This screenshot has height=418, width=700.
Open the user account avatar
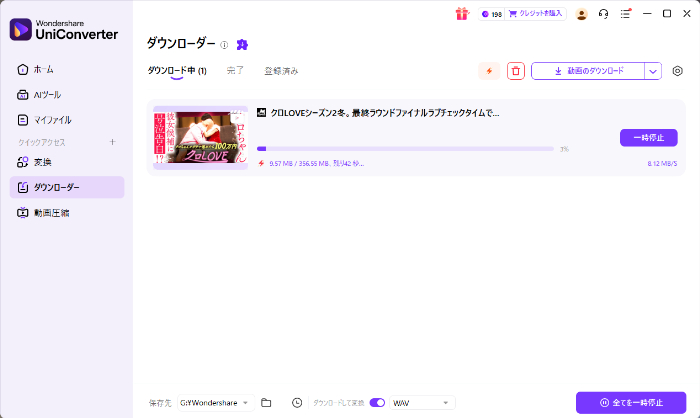pyautogui.click(x=581, y=14)
